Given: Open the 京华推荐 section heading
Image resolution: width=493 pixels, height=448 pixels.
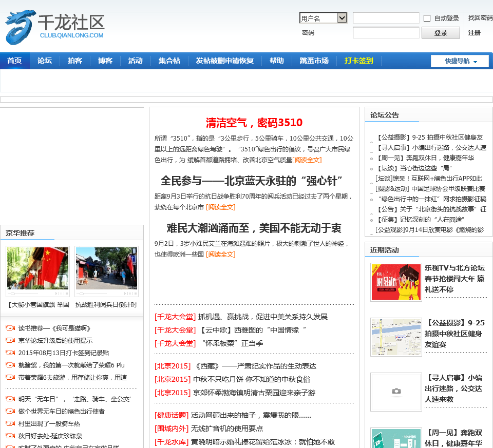Looking at the screenshot, I should click(20, 233).
